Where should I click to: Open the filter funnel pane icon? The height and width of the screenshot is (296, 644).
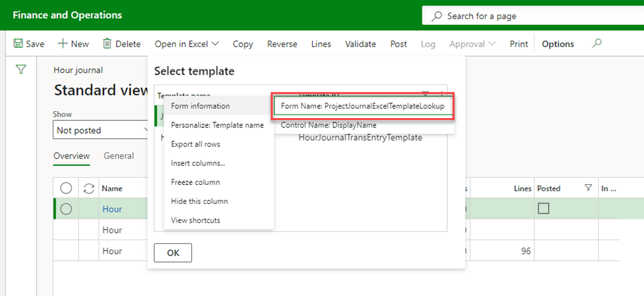pos(21,70)
